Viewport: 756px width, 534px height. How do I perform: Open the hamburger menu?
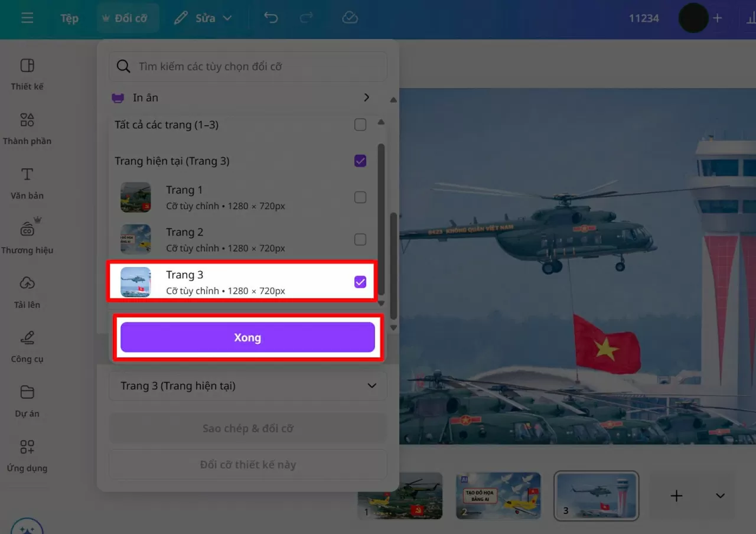click(x=27, y=18)
